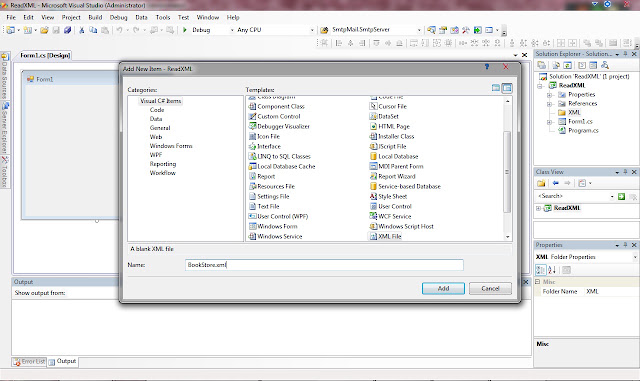The height and width of the screenshot is (381, 640).
Task: Open the Build menu
Action: point(95,18)
